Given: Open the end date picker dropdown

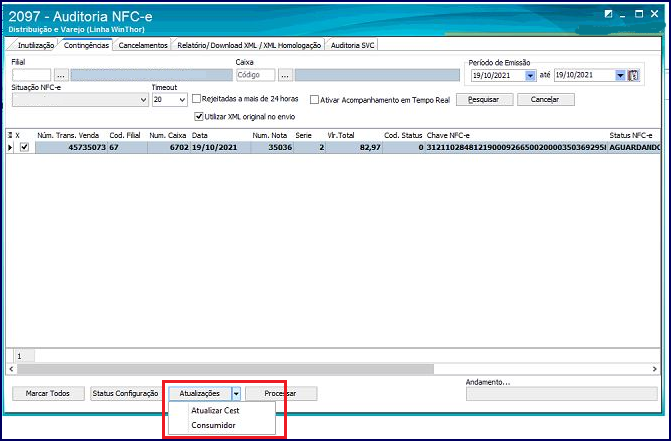Looking at the screenshot, I should pyautogui.click(x=620, y=75).
